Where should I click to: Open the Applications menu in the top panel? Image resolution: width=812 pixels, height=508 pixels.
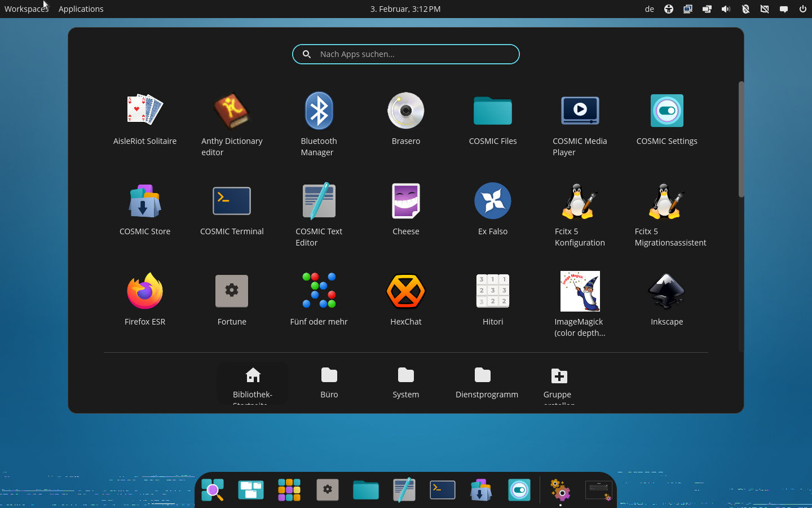[x=81, y=9]
